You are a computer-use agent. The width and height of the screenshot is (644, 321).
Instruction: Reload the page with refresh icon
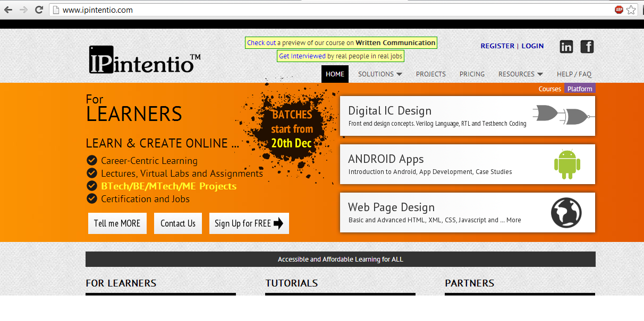pos(39,10)
